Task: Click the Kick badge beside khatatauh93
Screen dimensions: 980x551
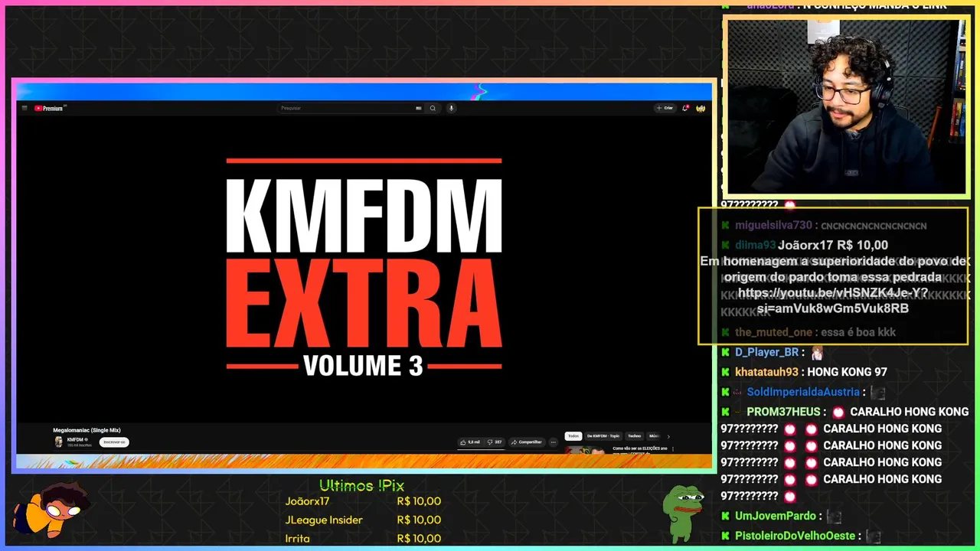Action: [x=726, y=372]
